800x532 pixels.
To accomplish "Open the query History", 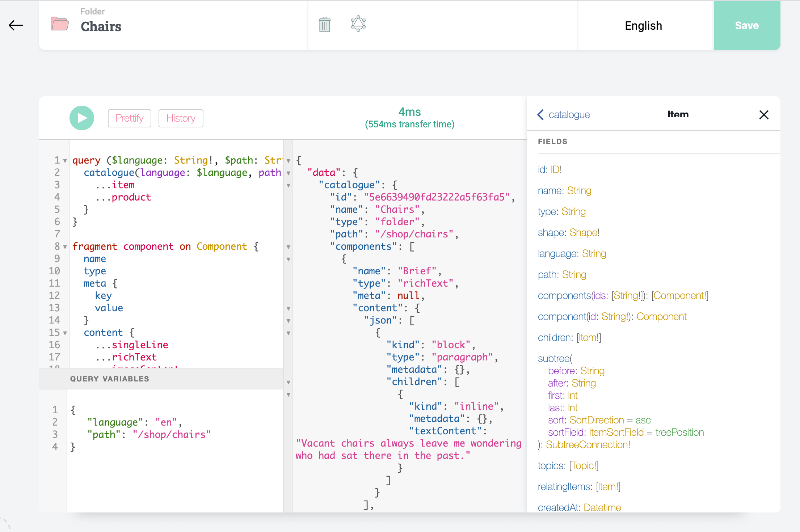I will tap(181, 118).
